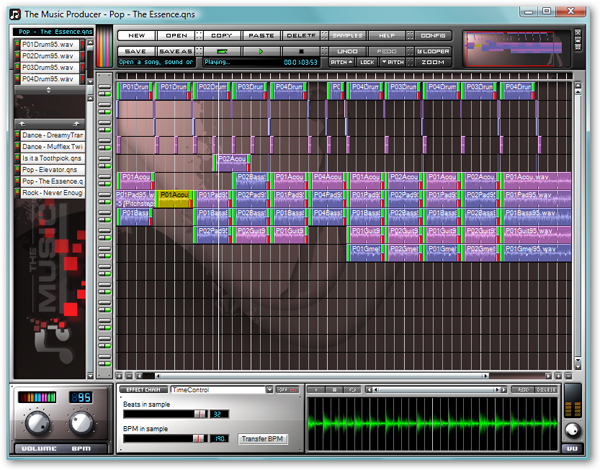The image size is (600, 470).
Task: Open the HELP menu
Action: (387, 36)
